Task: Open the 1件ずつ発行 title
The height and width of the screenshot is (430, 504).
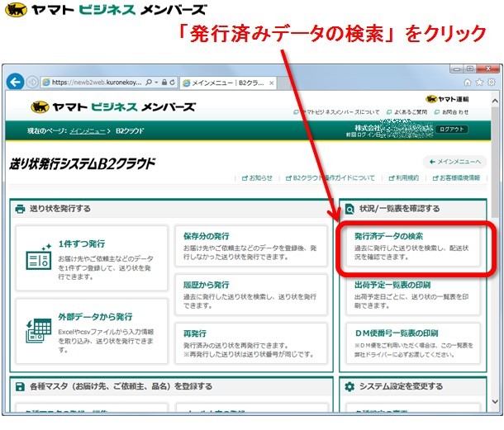Action: (82, 243)
